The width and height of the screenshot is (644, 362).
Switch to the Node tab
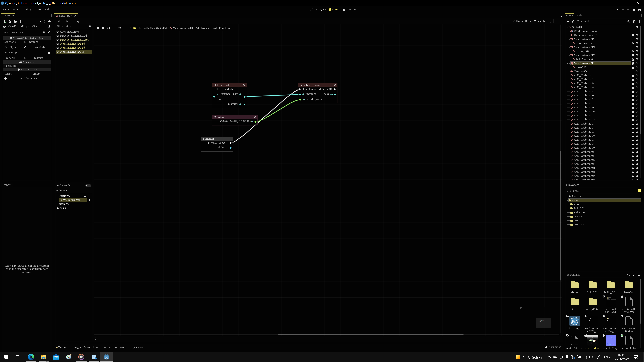tap(579, 15)
